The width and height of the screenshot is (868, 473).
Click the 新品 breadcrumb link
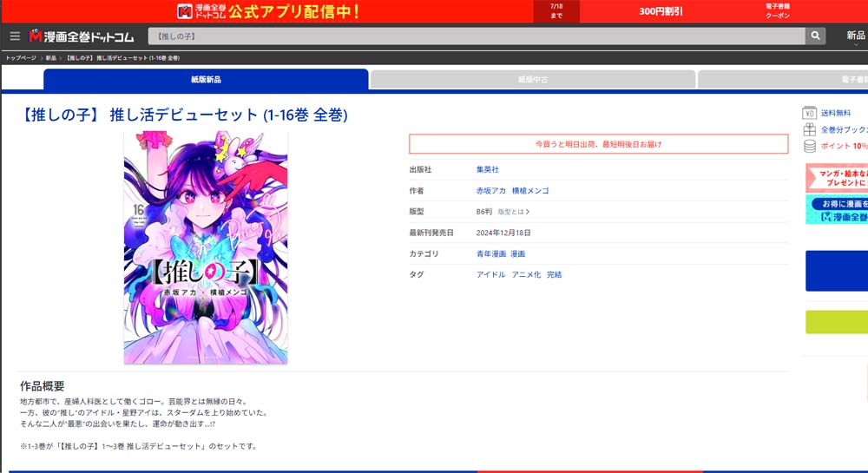tap(51, 58)
